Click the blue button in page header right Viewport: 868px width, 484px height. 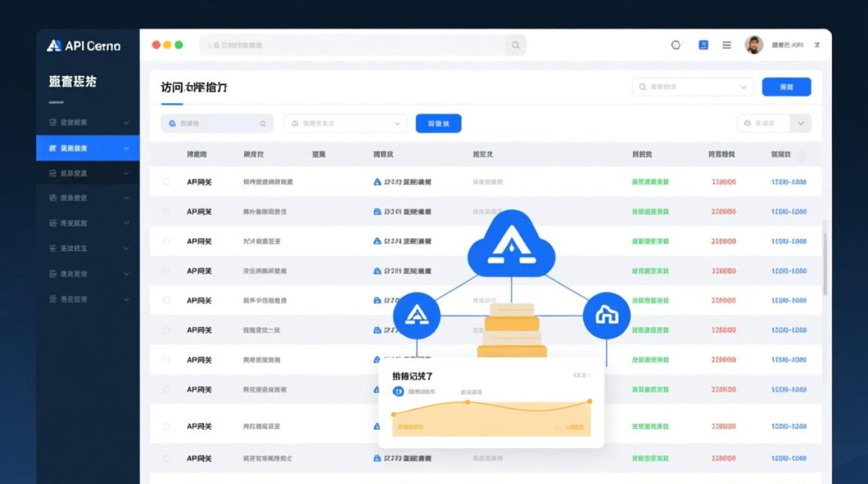point(786,86)
